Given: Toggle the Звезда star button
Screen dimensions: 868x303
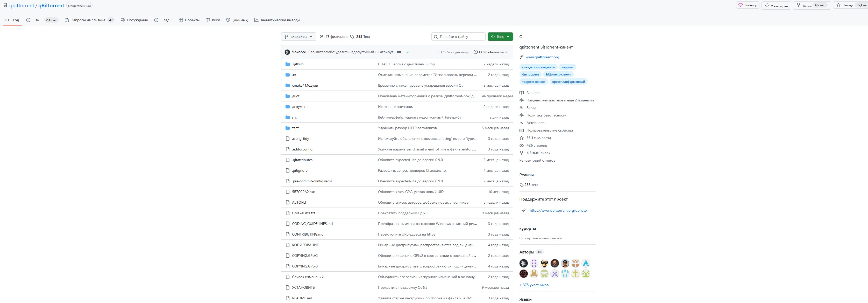Looking at the screenshot, I should pos(848,5).
